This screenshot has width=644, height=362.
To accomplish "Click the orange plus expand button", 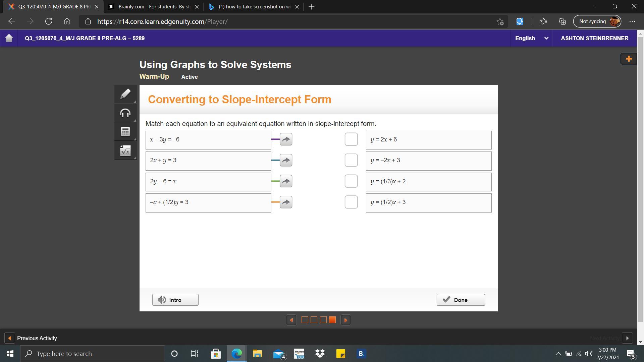I will coord(629,59).
